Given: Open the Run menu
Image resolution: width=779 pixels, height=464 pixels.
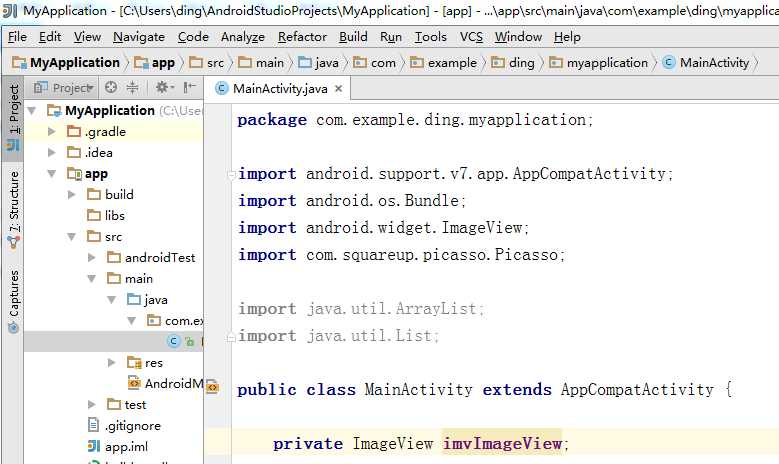Looking at the screenshot, I should click(x=391, y=37).
